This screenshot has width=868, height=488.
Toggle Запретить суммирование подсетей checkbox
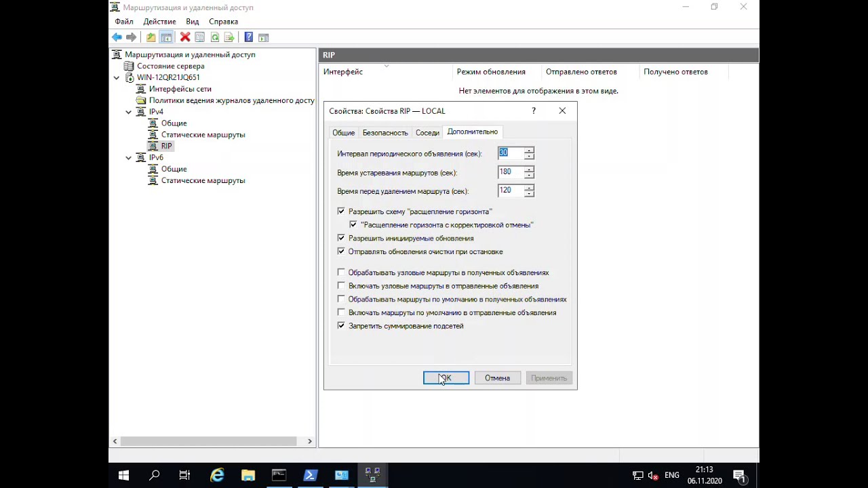341,326
